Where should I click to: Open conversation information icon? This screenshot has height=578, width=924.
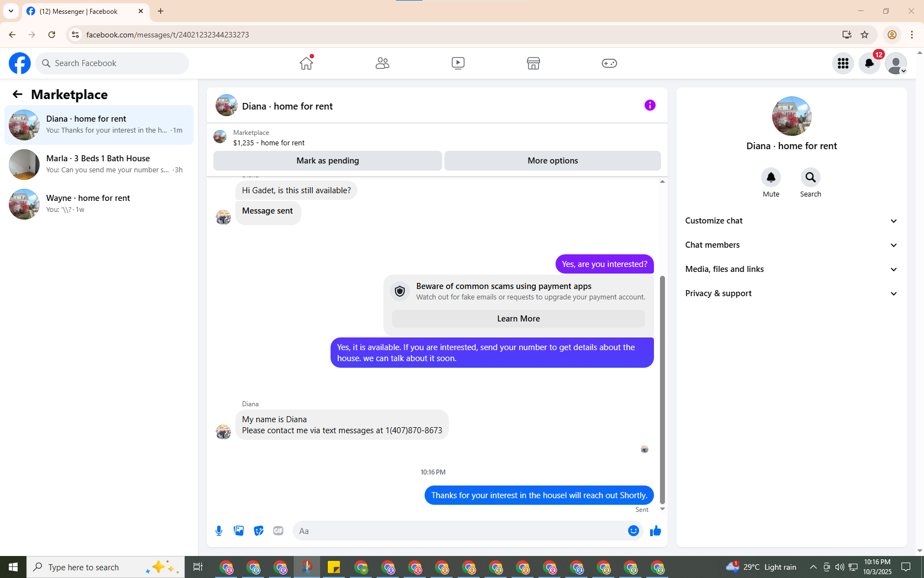(650, 105)
